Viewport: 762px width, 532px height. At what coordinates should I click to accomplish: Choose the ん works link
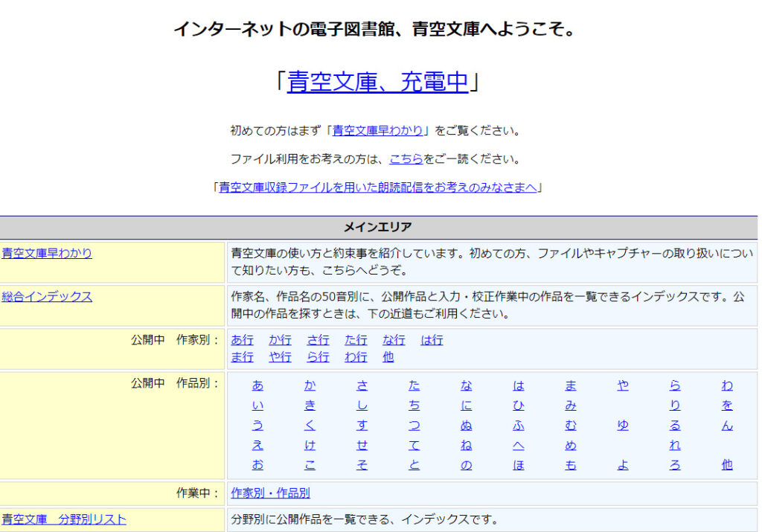click(727, 426)
